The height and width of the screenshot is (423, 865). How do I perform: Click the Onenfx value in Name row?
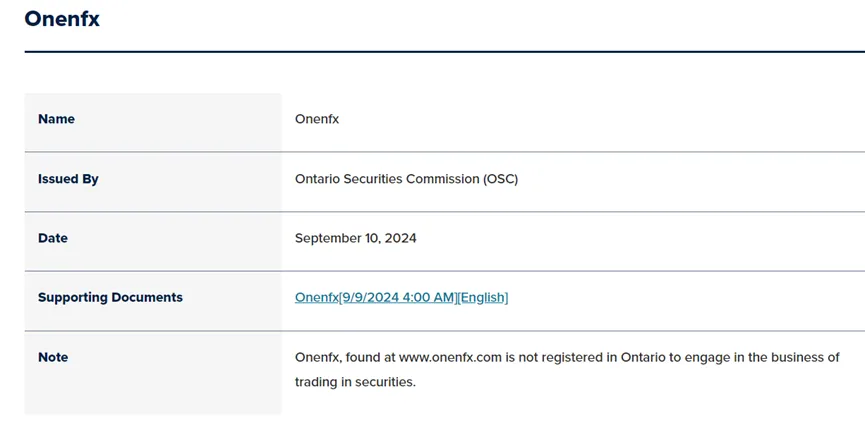tap(317, 119)
